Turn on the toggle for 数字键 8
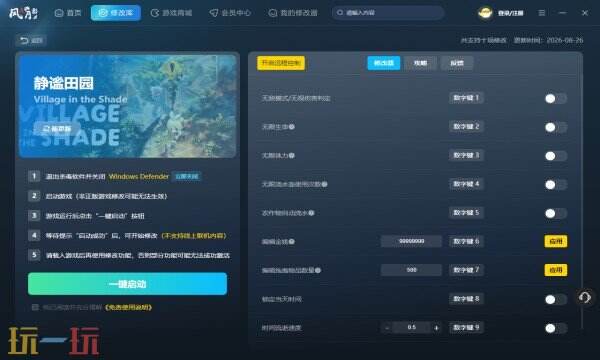The width and height of the screenshot is (600, 360). coord(556,299)
